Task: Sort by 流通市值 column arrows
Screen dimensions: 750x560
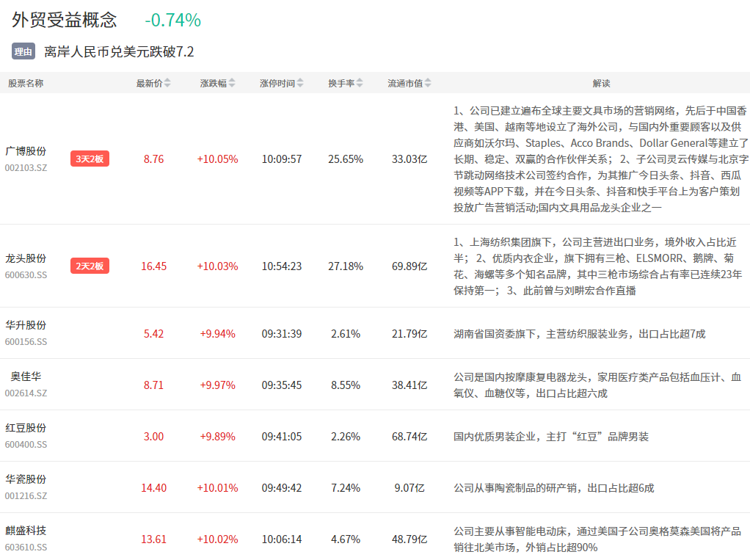Action: coord(428,83)
